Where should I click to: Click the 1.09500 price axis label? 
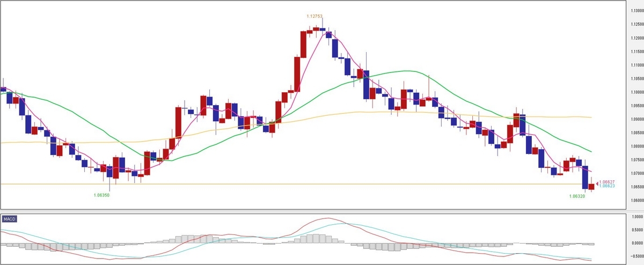click(637, 106)
